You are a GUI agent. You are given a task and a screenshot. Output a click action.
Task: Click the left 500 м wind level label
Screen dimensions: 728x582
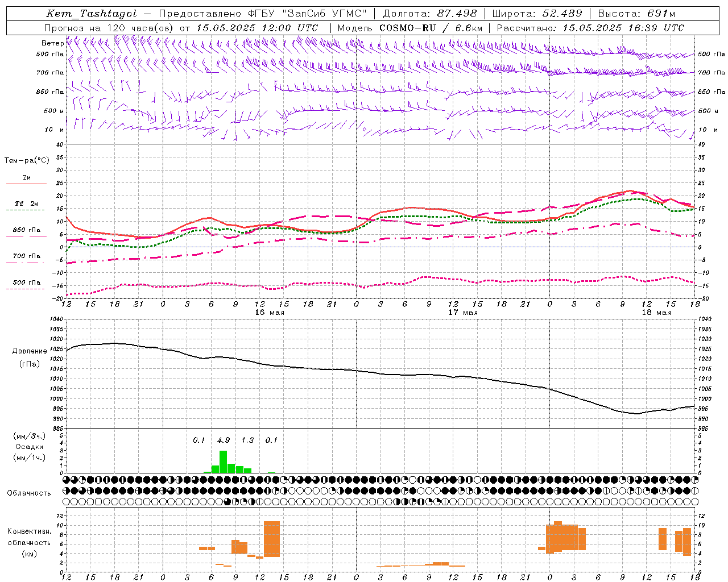(x=54, y=111)
